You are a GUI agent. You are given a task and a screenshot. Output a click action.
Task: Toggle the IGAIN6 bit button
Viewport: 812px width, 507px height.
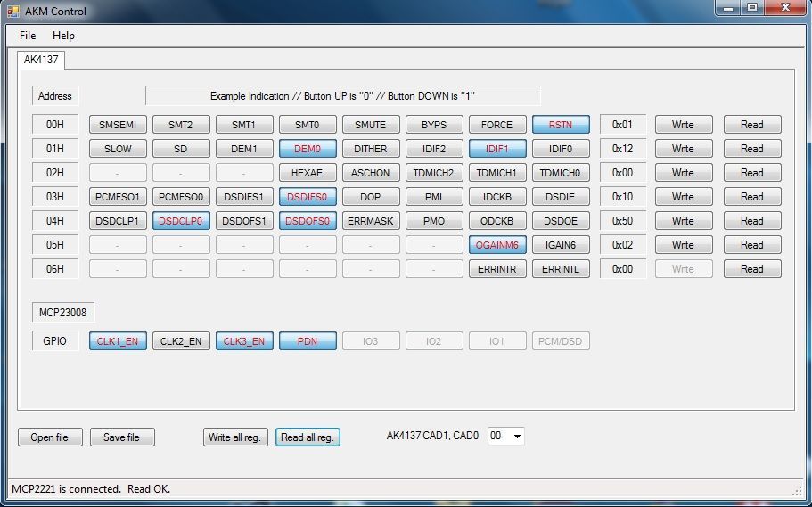click(561, 245)
